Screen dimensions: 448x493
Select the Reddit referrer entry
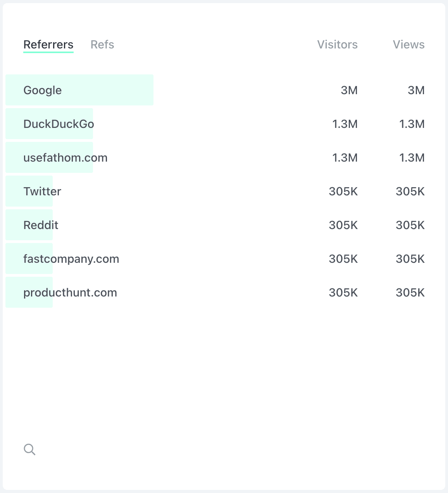[x=41, y=225]
